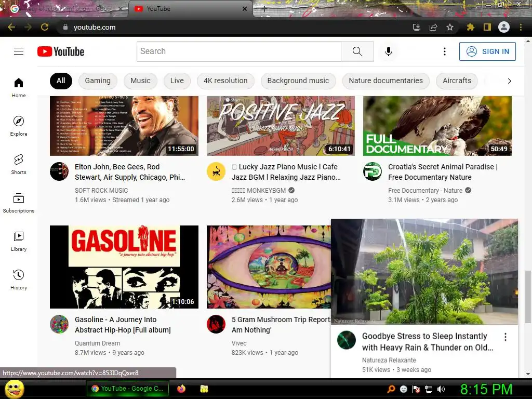
Task: Open Gasoline Abstract Hip-Hop video title
Action: tap(123, 325)
